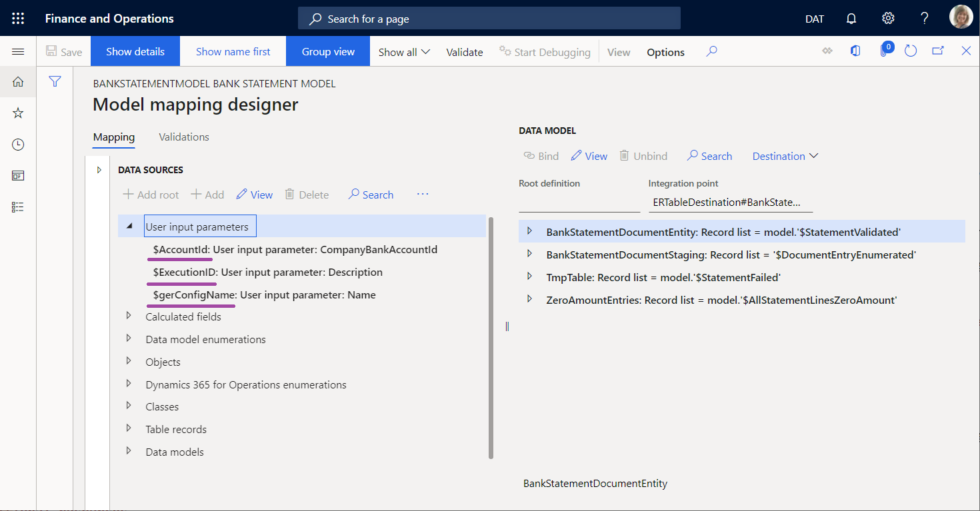Screen dimensions: 980x511
Task: Open the Options menu
Action: coord(665,51)
